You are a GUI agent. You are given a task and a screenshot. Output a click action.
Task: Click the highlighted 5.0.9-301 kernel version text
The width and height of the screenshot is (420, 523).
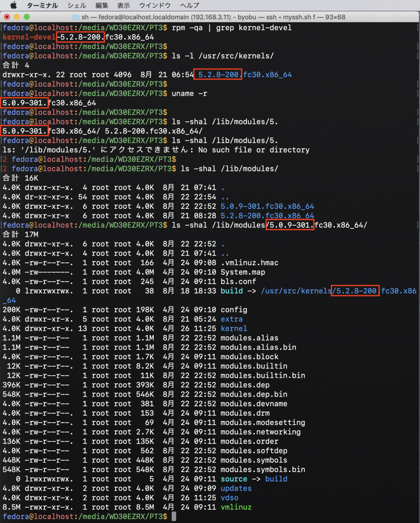click(290, 225)
